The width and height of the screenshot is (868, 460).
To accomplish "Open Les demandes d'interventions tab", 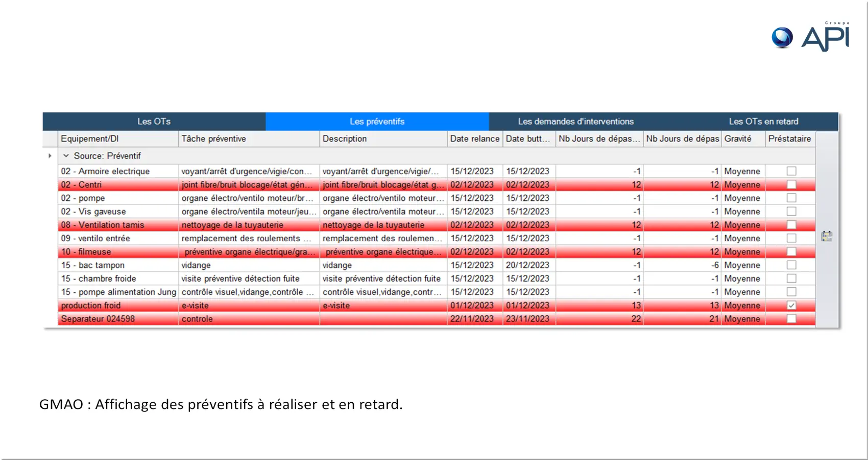I will click(575, 122).
